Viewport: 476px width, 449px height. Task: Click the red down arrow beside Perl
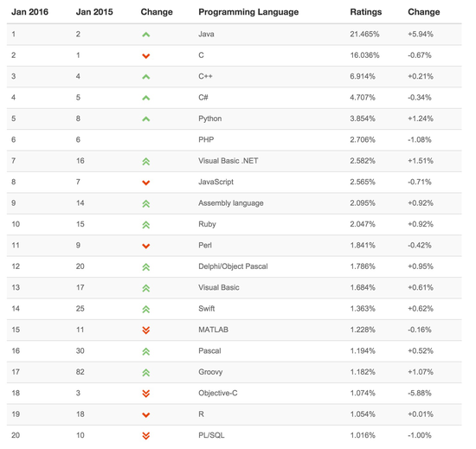click(146, 246)
